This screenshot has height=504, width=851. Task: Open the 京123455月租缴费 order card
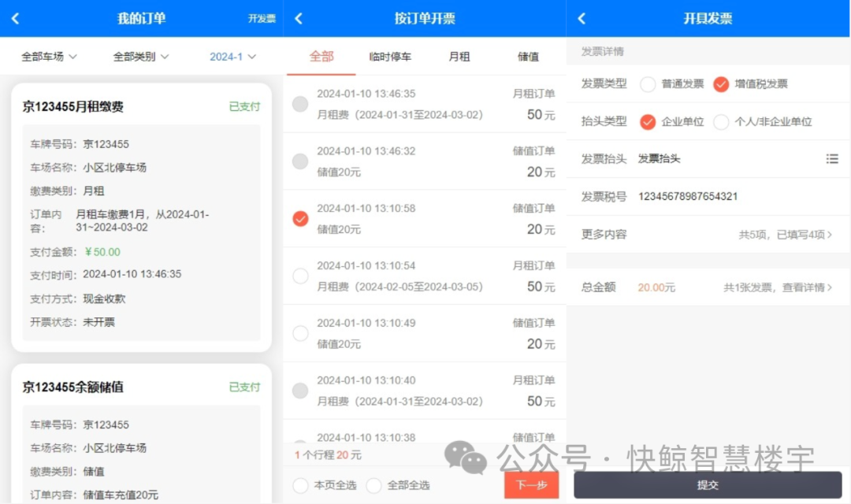(141, 217)
